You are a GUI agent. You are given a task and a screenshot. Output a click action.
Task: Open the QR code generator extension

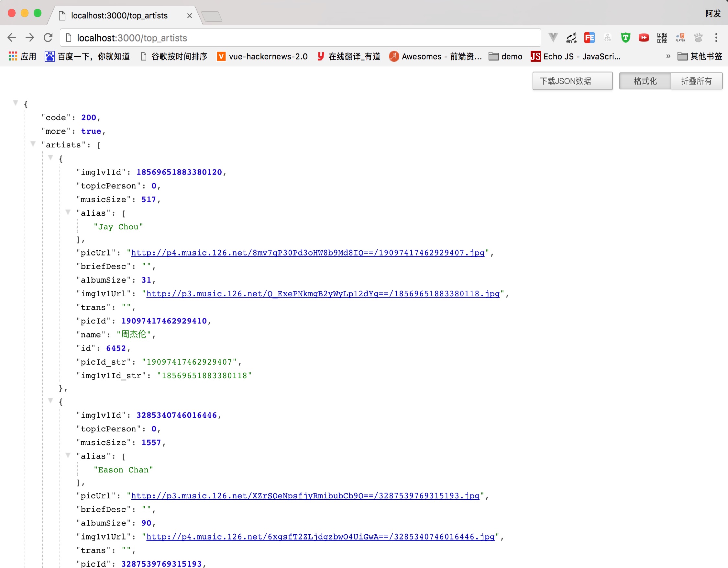[662, 38]
